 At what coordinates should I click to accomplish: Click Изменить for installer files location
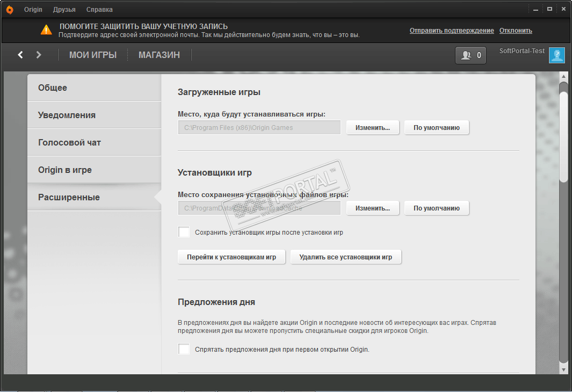click(x=372, y=208)
